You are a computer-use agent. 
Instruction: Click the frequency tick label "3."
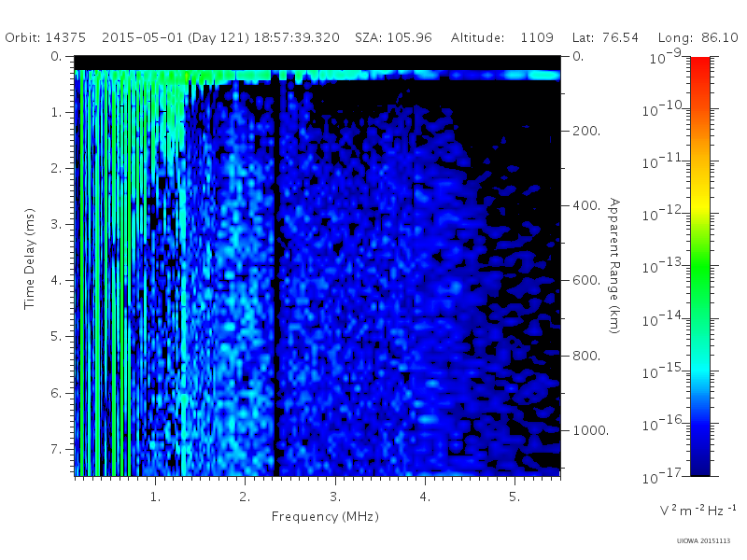point(335,497)
